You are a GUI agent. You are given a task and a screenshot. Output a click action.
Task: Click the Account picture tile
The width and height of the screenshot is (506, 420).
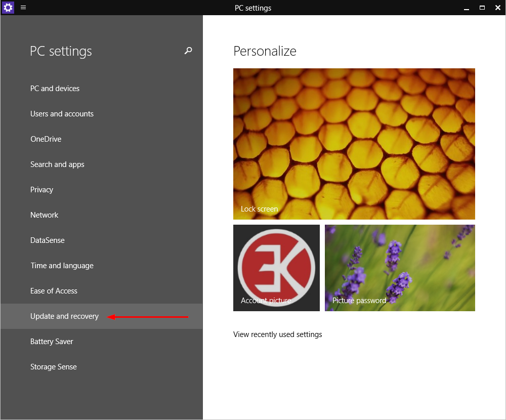click(277, 268)
